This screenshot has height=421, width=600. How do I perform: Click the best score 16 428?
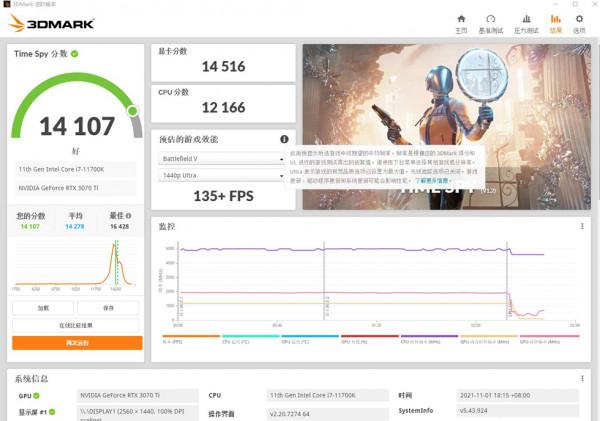tap(119, 227)
